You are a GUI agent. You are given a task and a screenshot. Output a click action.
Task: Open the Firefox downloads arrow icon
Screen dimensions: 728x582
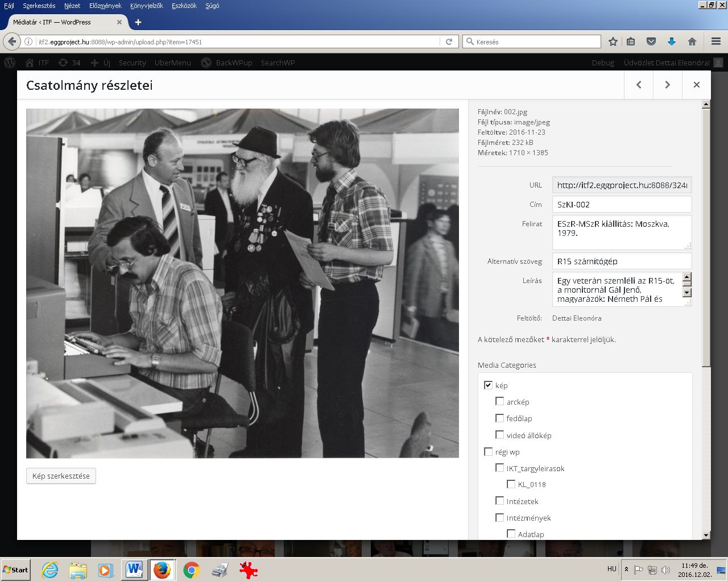click(671, 41)
